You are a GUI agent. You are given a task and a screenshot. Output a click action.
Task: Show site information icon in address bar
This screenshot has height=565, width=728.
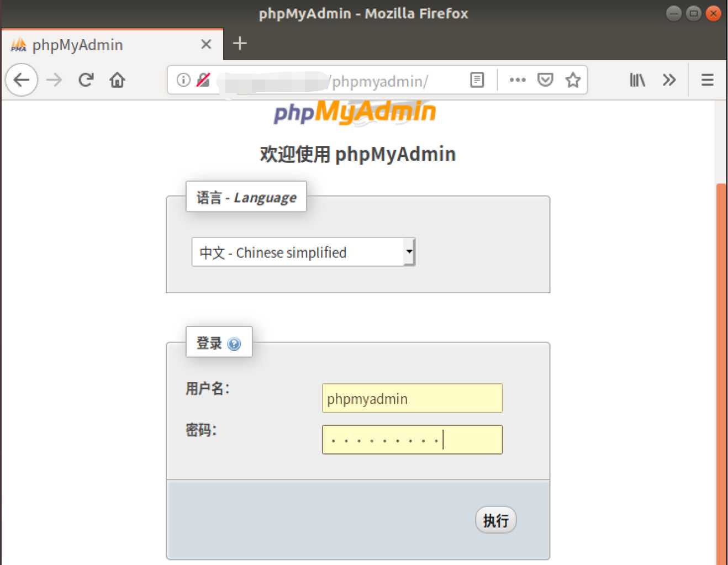point(183,80)
